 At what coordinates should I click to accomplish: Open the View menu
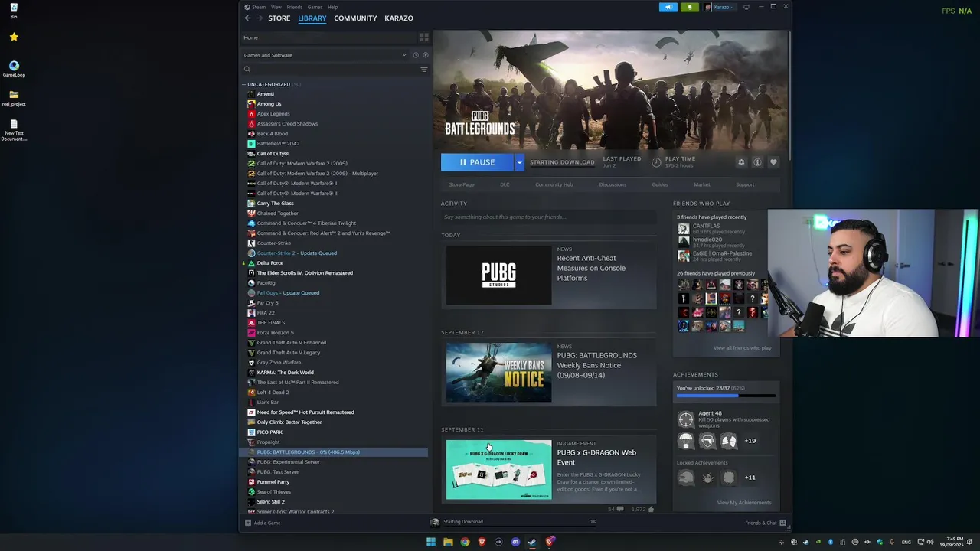(276, 7)
